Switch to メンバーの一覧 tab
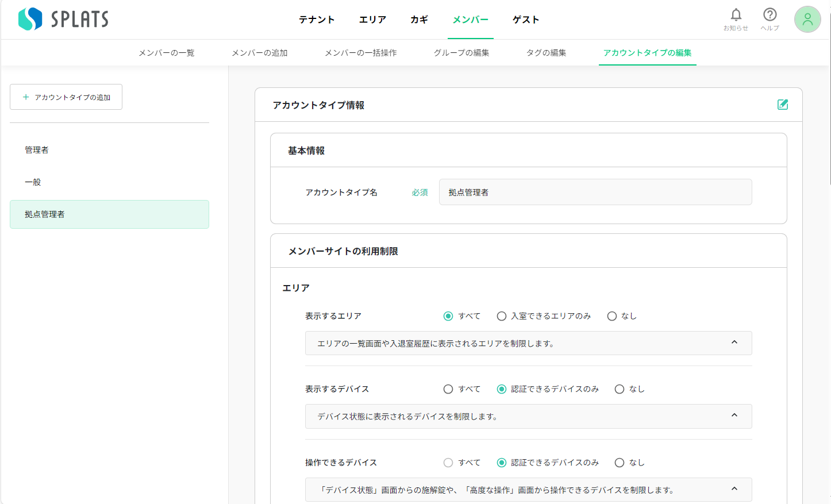Screen dimensions: 831x504 click(x=167, y=53)
